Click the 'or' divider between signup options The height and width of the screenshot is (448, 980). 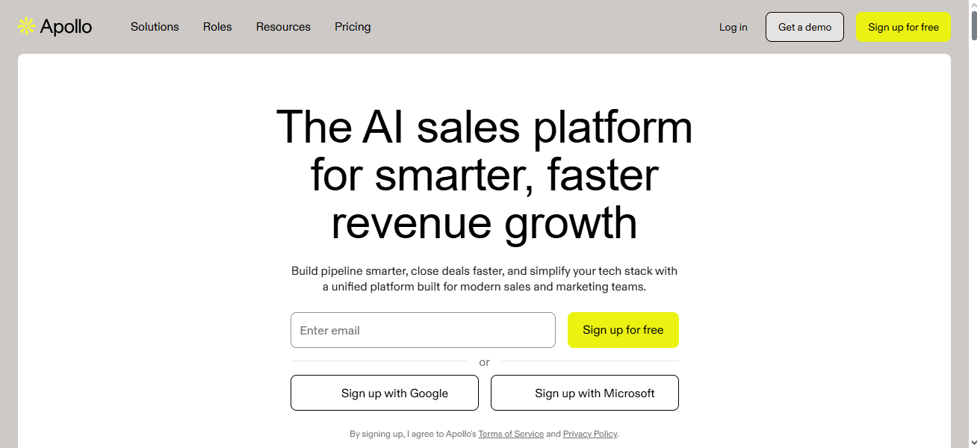click(484, 362)
